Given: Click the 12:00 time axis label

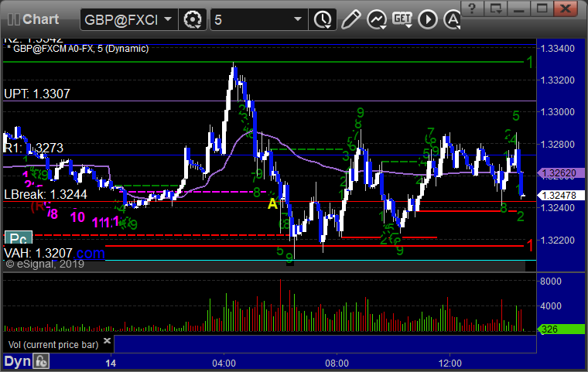Looking at the screenshot, I should tap(450, 363).
